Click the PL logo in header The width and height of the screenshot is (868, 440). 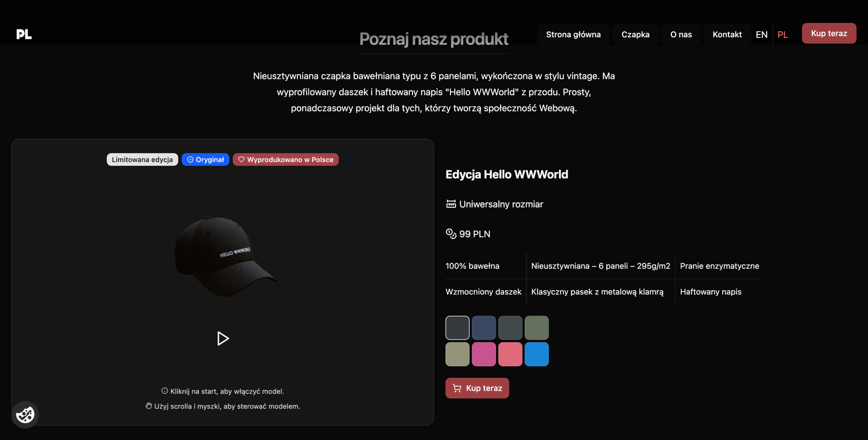pos(24,34)
